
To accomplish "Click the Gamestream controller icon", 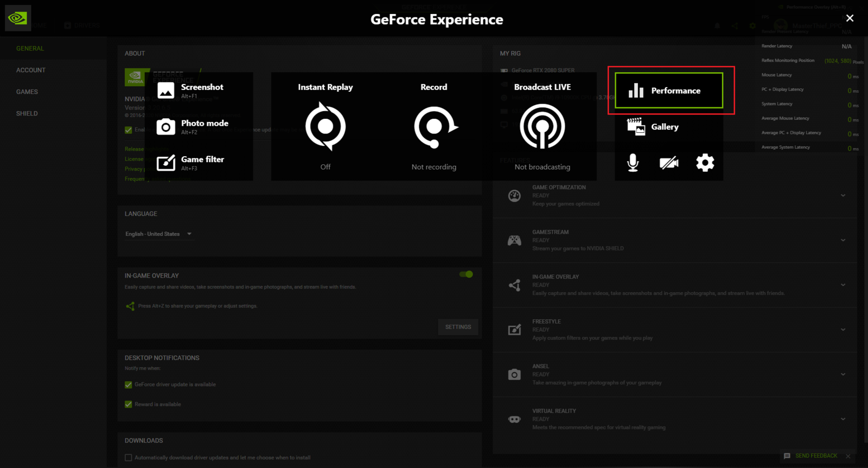I will [x=514, y=240].
